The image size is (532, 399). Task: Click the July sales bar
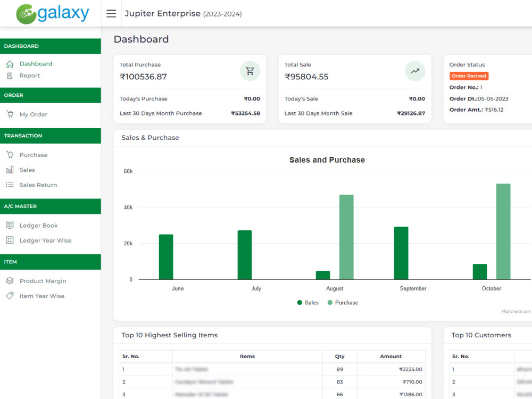pos(245,255)
